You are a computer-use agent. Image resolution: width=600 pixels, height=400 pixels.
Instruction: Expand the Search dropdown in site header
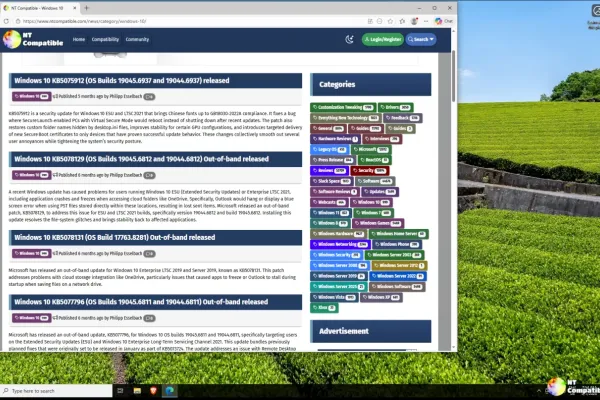tap(421, 39)
